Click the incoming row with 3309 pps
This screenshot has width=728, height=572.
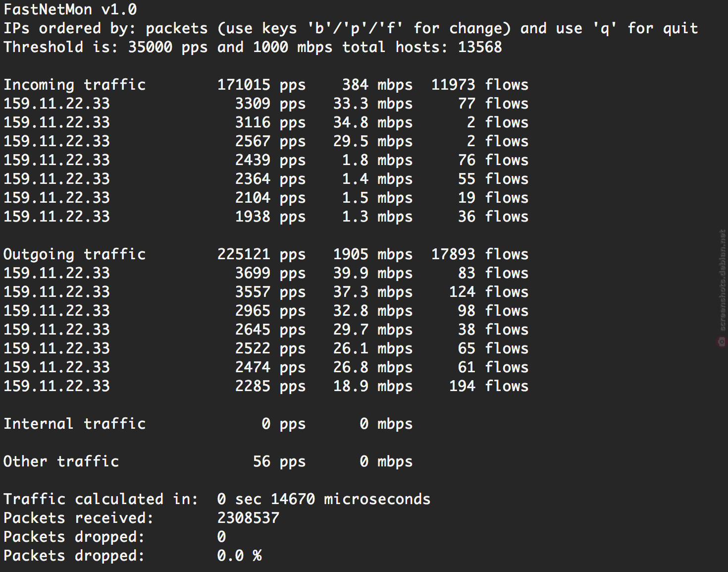(x=266, y=104)
